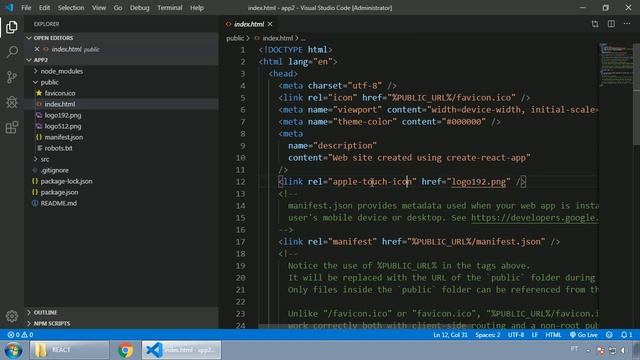The height and width of the screenshot is (360, 640).
Task: Click the volume icon in system tray
Action: (623, 350)
